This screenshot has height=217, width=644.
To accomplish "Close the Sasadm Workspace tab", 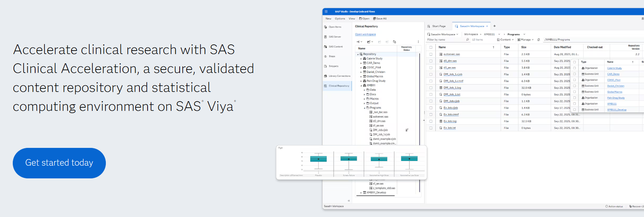I will (487, 26).
